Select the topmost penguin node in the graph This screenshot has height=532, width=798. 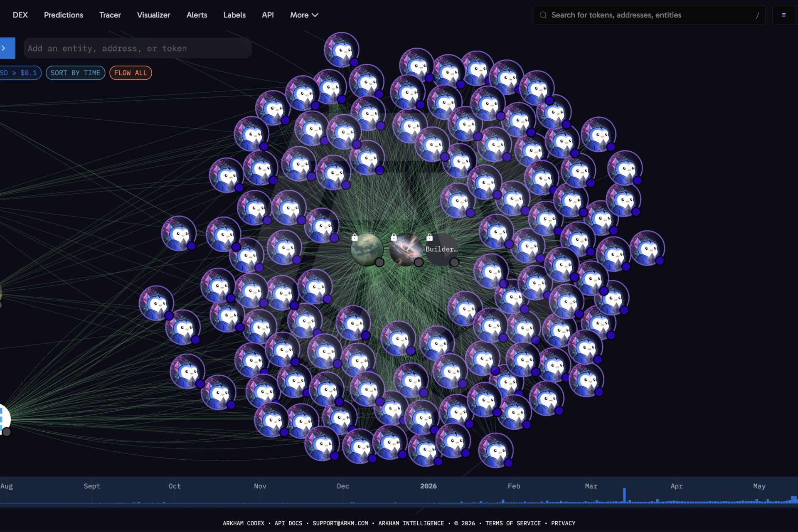341,50
